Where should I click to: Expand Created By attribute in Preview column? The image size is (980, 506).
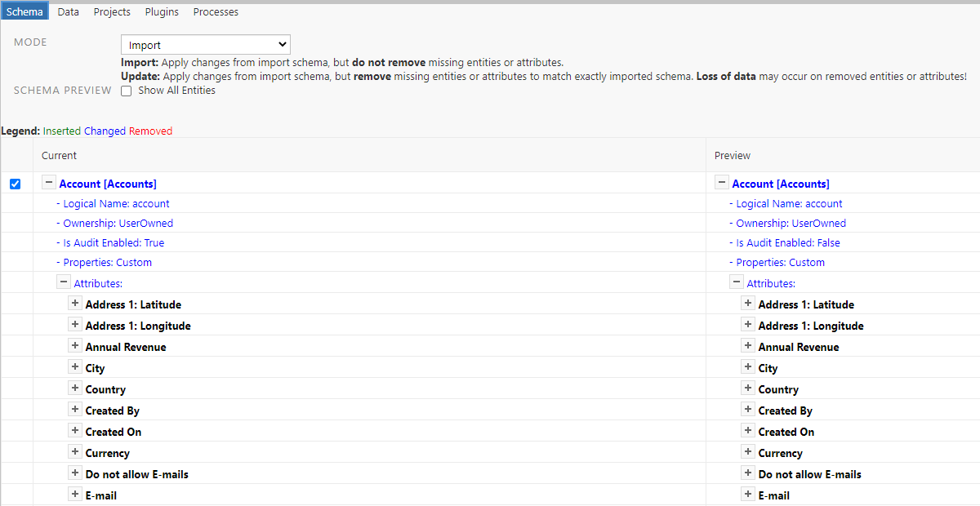click(x=747, y=410)
